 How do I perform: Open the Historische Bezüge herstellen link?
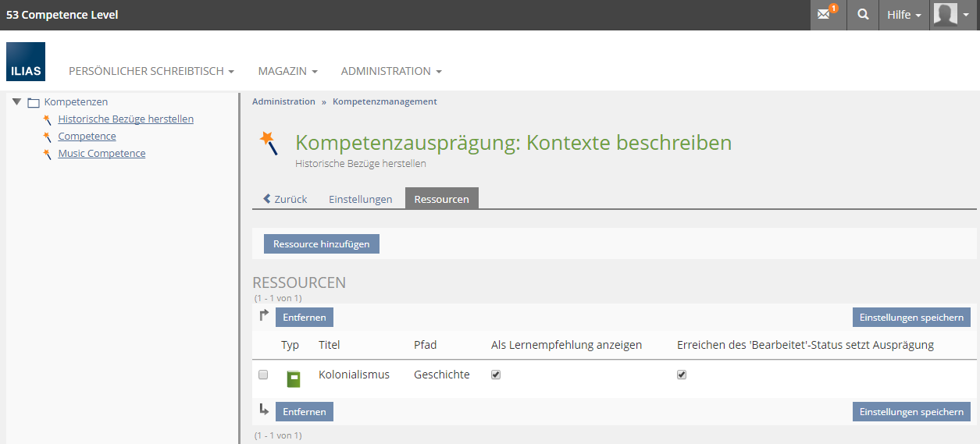click(126, 119)
